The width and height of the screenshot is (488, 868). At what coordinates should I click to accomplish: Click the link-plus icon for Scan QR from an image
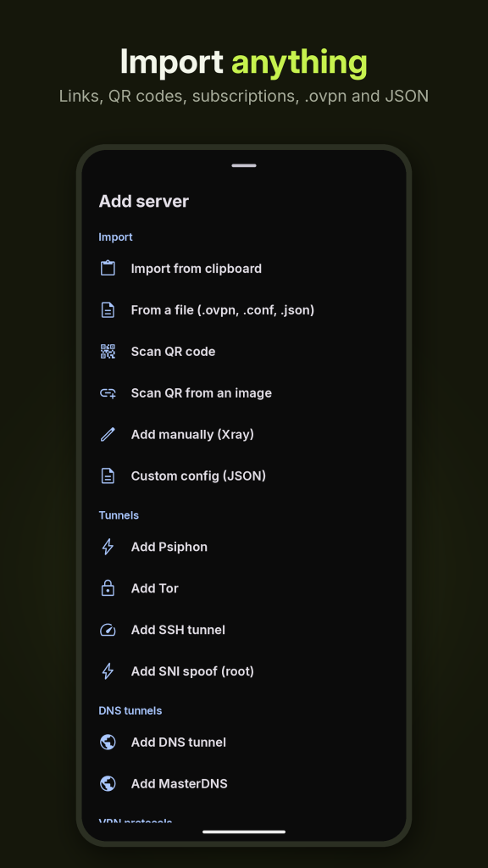tap(108, 393)
